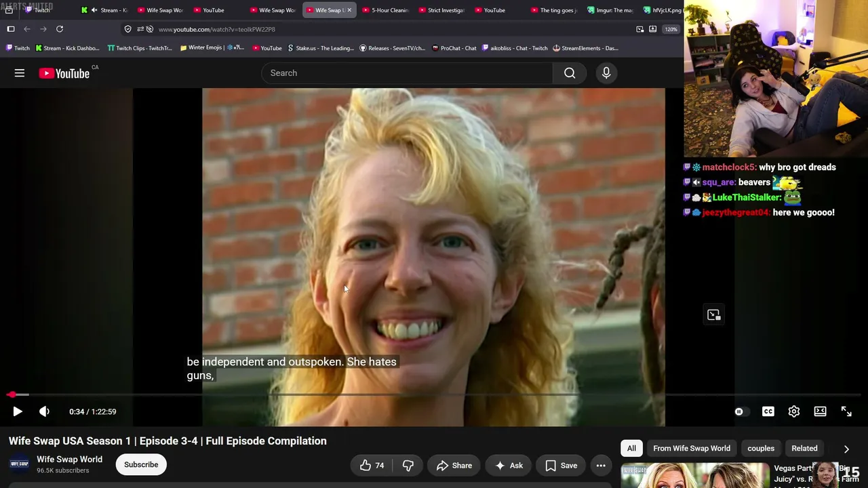Open picture-in-picture icon in address bar

coord(640,29)
